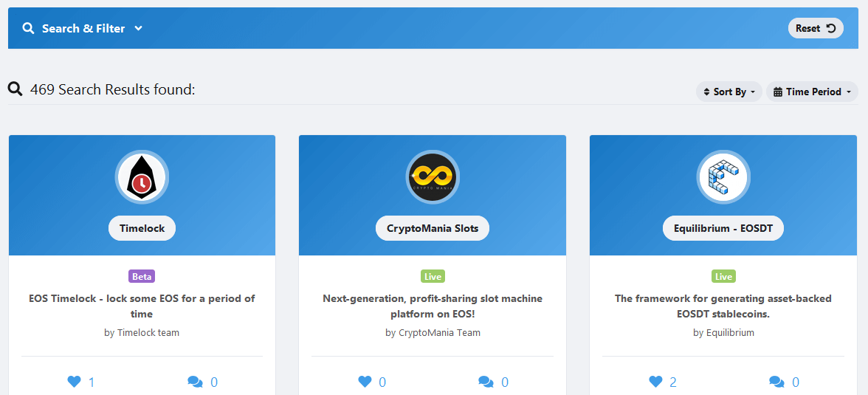The image size is (868, 395).
Task: Heart the Equilibrium - EOSDT project
Action: [x=655, y=382]
